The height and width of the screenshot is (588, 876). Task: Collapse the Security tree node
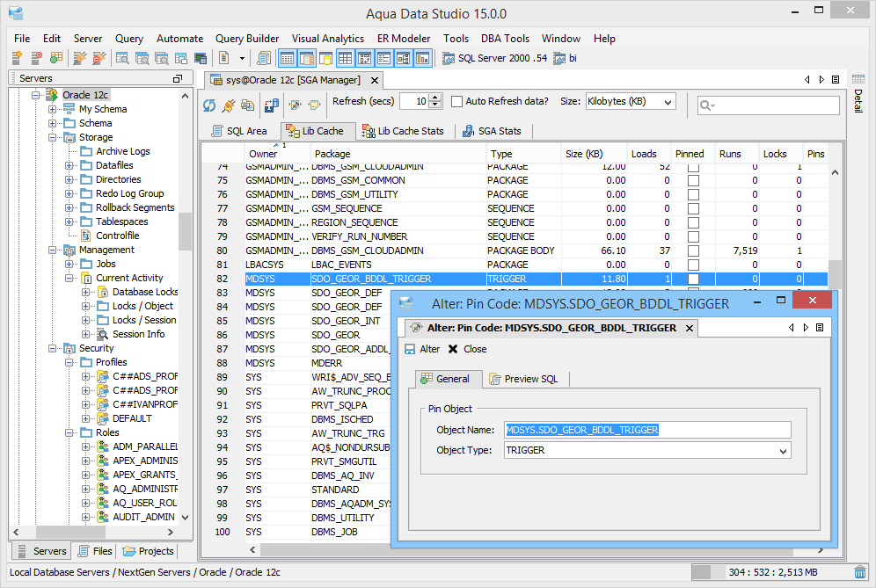(52, 348)
